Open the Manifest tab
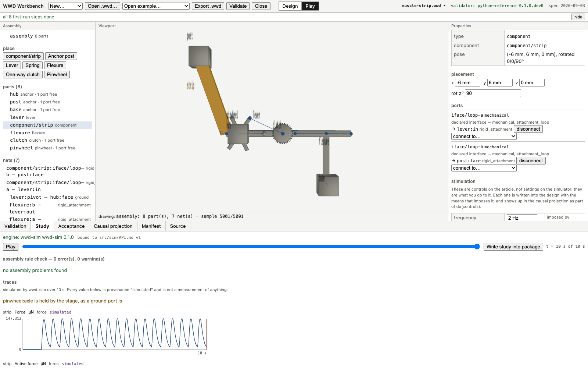Screen dimensions: 588x368 151,226
